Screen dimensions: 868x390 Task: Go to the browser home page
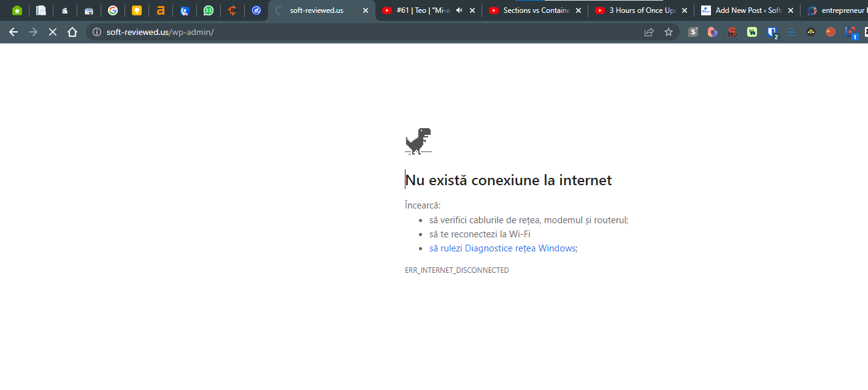72,32
